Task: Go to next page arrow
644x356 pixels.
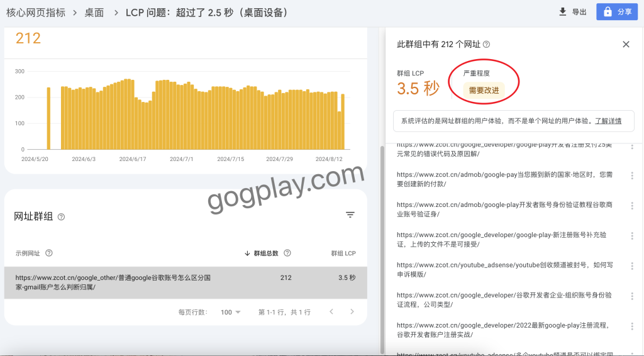Action: coord(352,311)
